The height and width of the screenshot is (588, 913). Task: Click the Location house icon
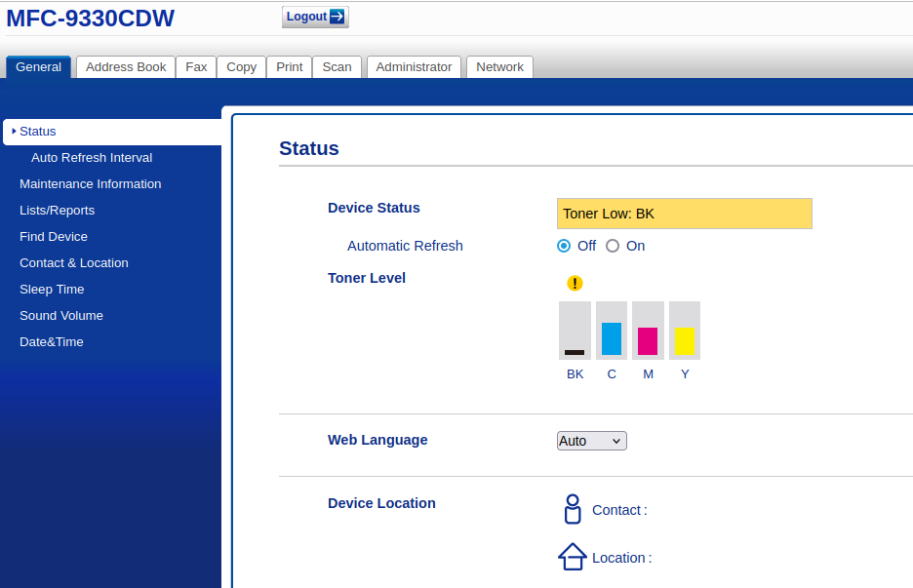[x=573, y=557]
